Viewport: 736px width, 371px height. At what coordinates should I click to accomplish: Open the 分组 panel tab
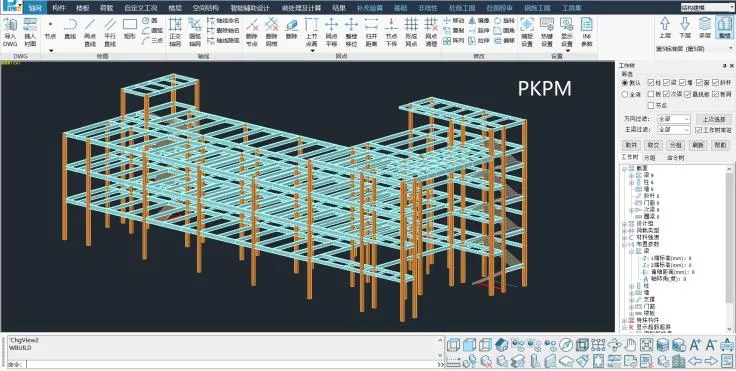click(650, 158)
